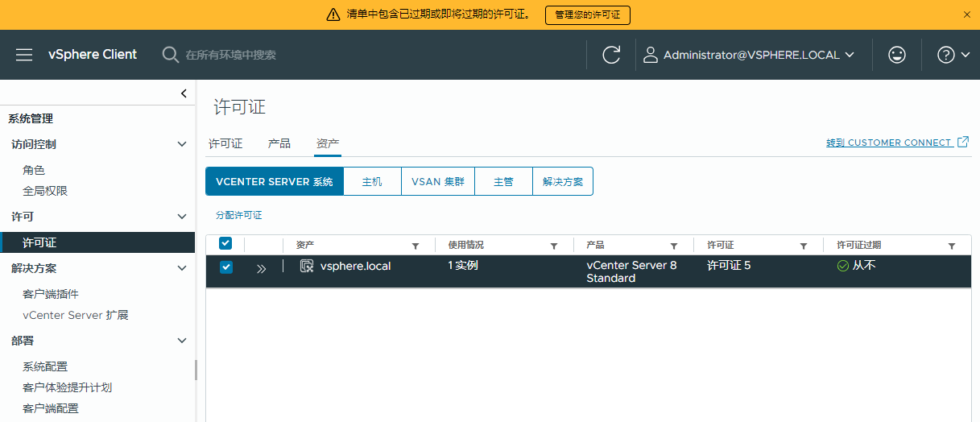
Task: Click the external link icon beside Customer Connect
Action: click(963, 142)
